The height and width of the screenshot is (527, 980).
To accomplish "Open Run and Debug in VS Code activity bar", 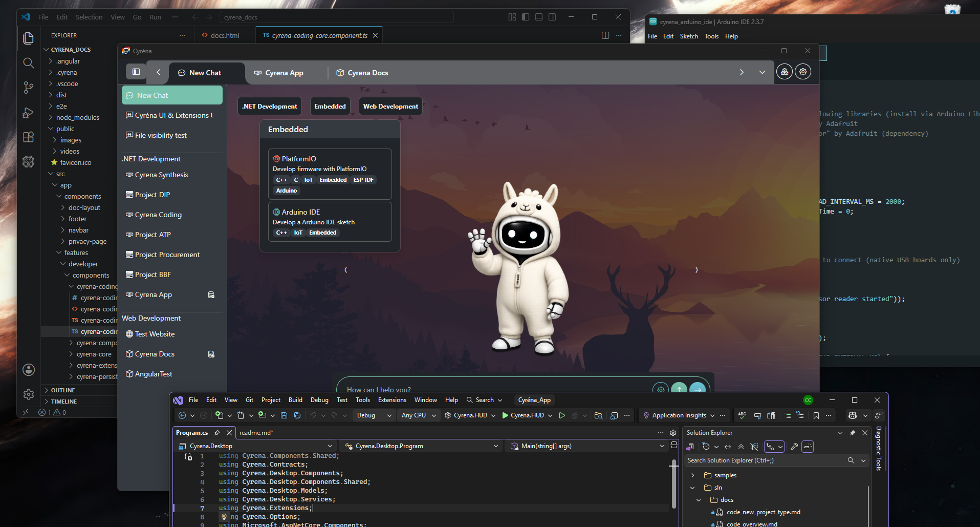I will (29, 113).
